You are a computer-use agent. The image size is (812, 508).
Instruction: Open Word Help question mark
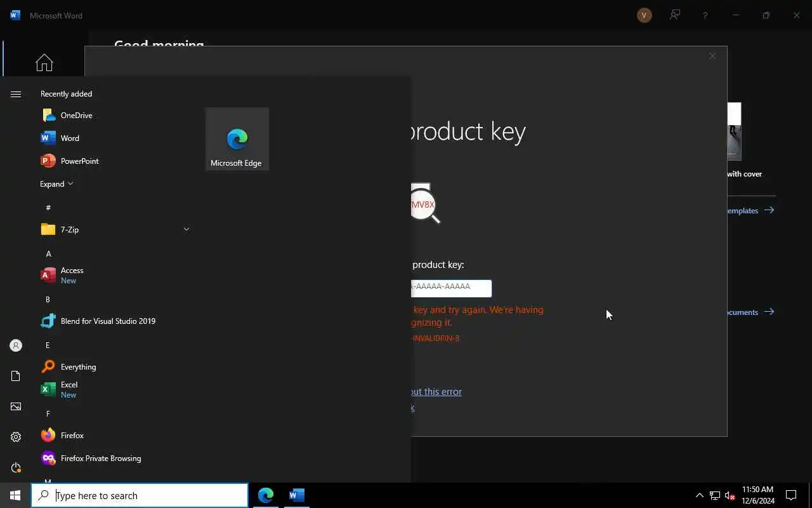705,15
